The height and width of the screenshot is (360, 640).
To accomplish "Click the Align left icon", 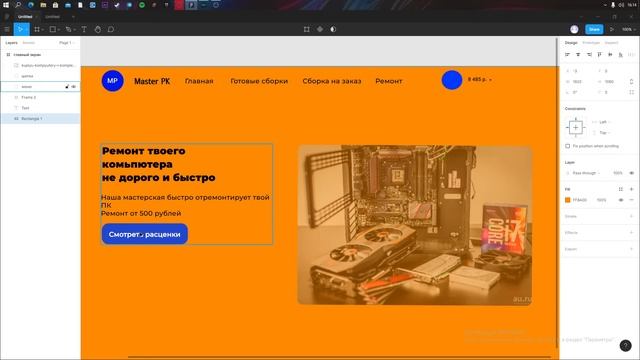I will click(x=567, y=54).
